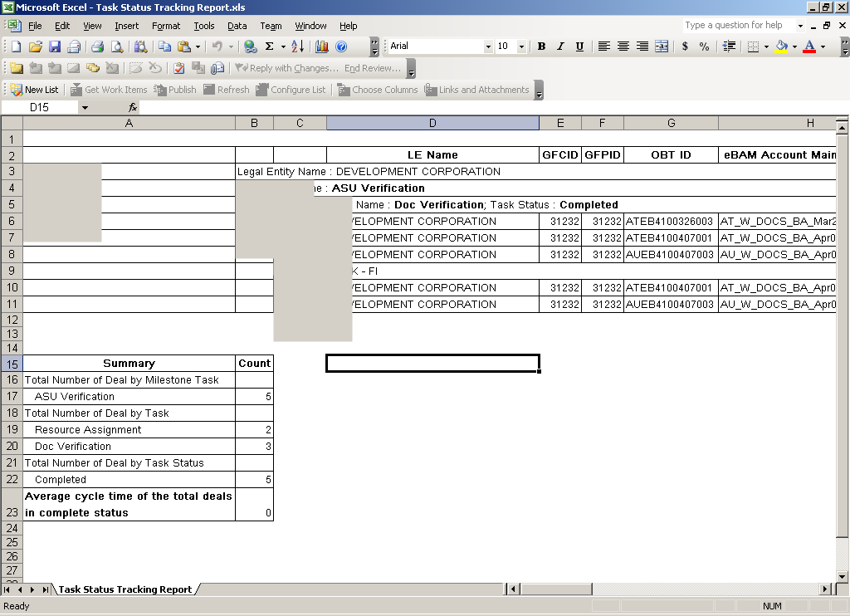
Task: Open the Arial font name dropdown
Action: pos(488,46)
